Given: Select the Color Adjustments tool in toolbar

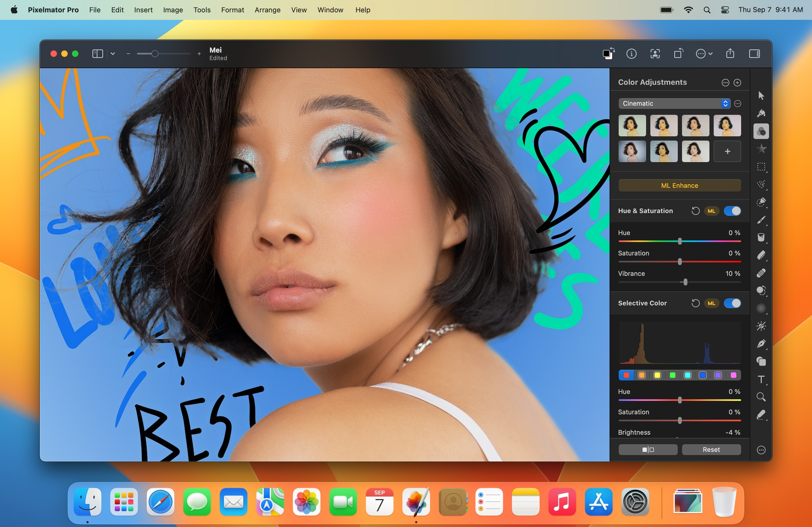Looking at the screenshot, I should point(761,131).
